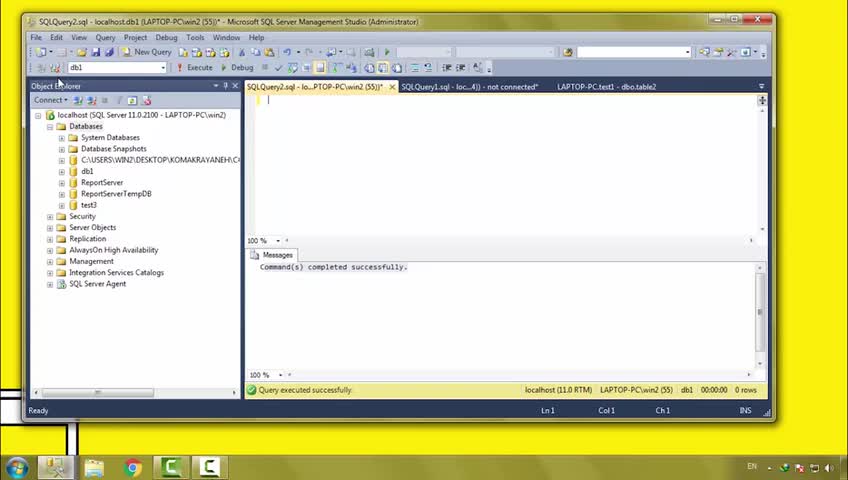Screen dimensions: 848x480
Task: Open the Tools menu
Action: [x=195, y=37]
